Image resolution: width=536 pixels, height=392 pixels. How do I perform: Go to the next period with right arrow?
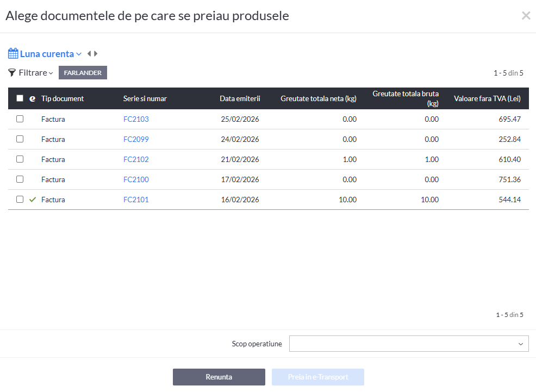click(96, 54)
